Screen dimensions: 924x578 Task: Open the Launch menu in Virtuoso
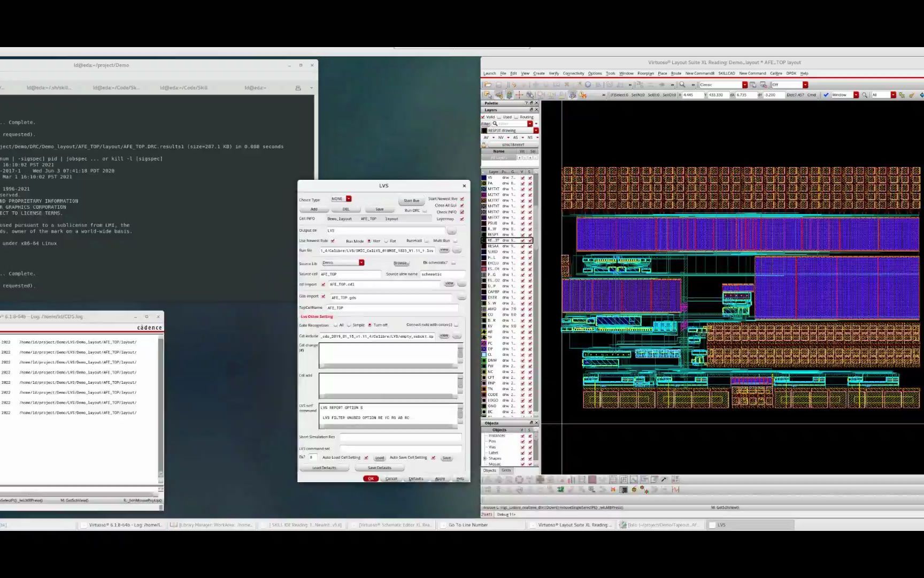489,73
